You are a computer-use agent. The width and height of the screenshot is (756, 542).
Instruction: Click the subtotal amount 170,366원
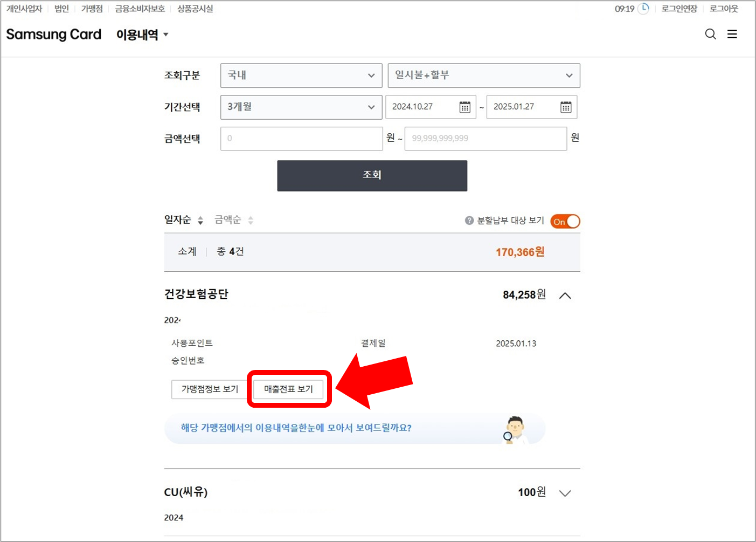click(520, 252)
